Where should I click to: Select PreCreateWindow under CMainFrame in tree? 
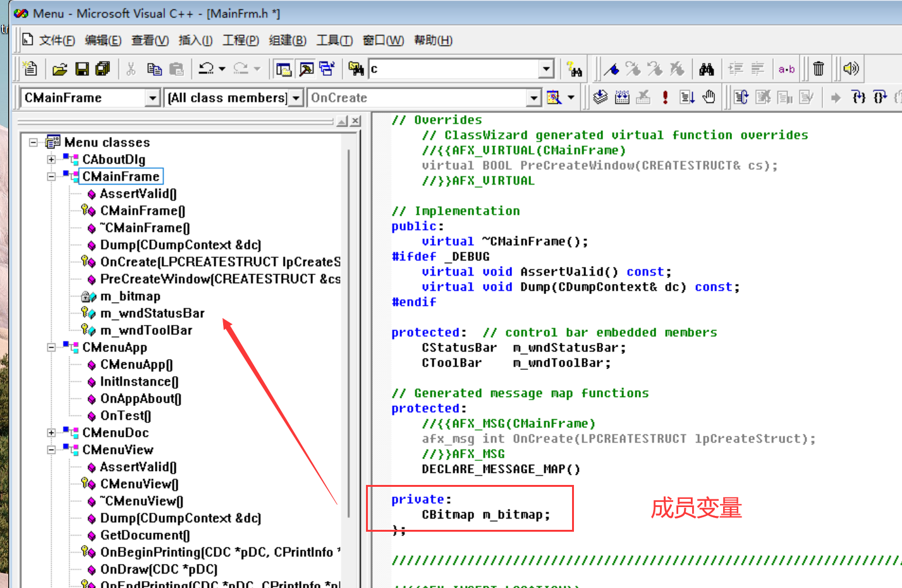point(220,279)
